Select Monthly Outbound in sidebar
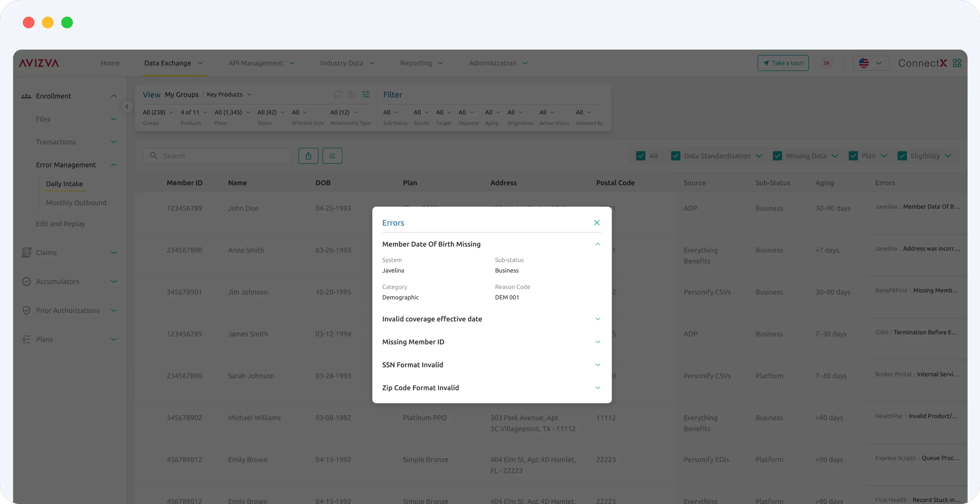Screen dimensions: 980x504 76,202
